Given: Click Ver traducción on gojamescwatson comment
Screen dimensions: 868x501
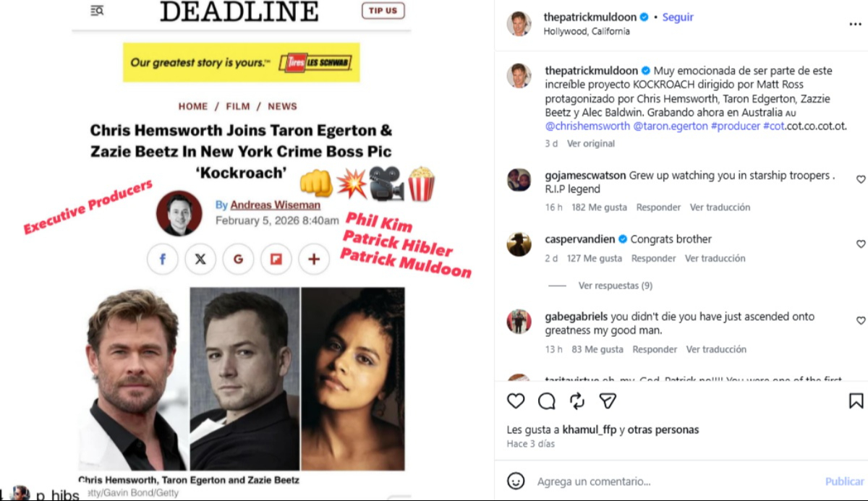Looking at the screenshot, I should 720,207.
